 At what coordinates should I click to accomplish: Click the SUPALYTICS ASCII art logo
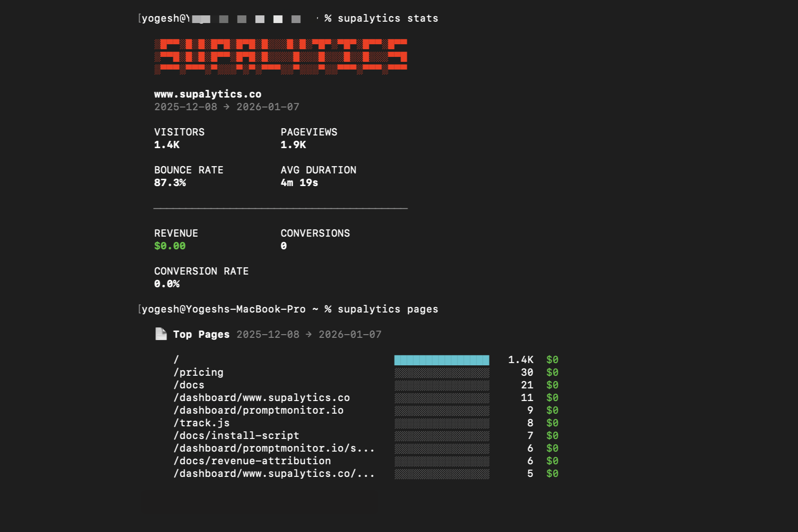tap(280, 55)
